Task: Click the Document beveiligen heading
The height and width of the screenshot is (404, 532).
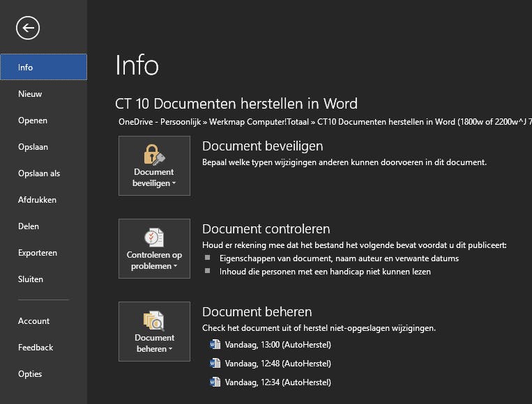Action: pyautogui.click(x=262, y=146)
